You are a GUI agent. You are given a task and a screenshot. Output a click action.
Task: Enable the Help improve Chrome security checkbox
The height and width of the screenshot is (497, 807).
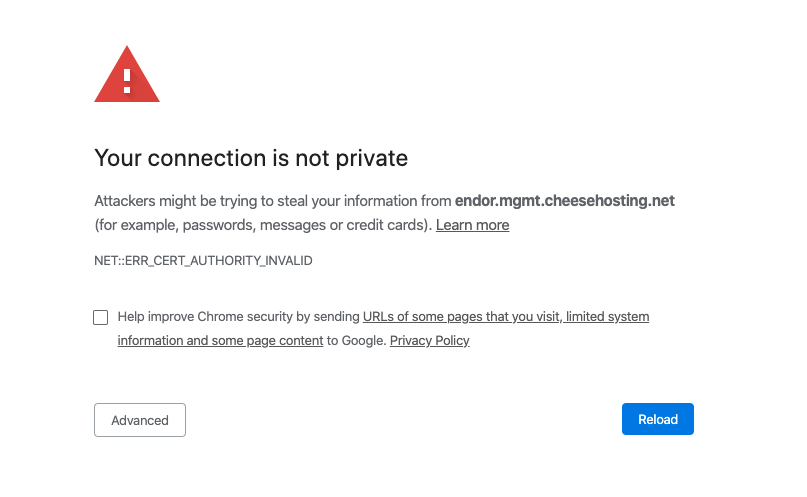coord(101,317)
